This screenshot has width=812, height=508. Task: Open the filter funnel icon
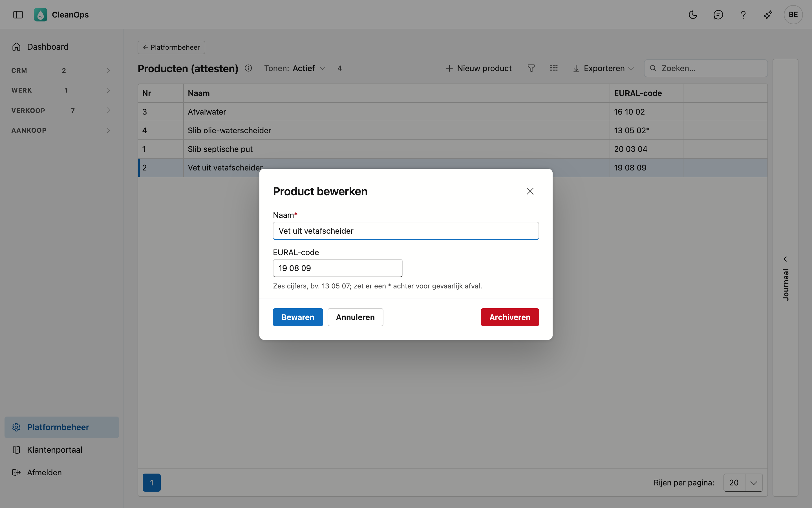coord(531,68)
